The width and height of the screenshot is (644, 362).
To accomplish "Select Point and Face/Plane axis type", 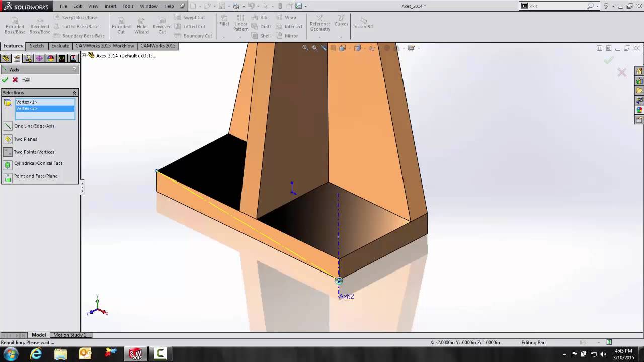I will point(31,177).
